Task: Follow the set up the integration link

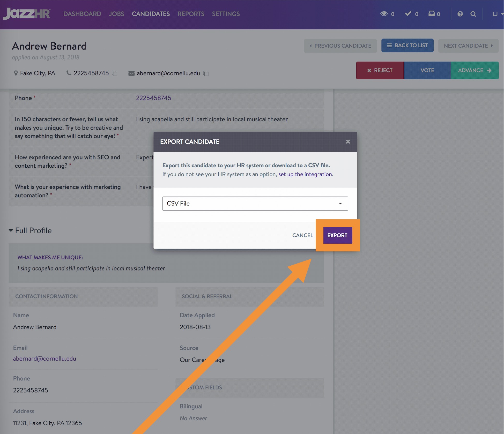Action: pyautogui.click(x=305, y=174)
